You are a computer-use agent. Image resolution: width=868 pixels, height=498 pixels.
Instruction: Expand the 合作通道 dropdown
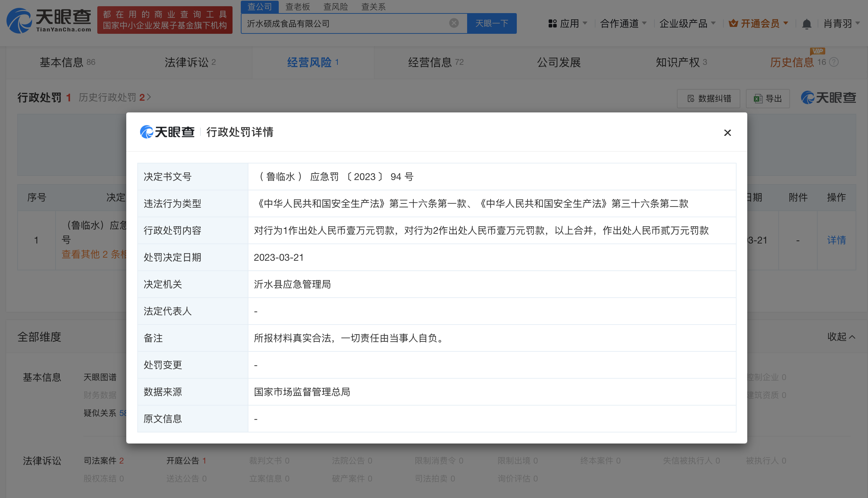[x=623, y=23]
